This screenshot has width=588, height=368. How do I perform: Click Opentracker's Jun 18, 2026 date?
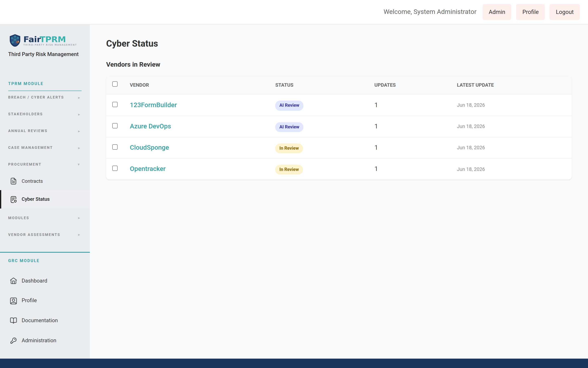coord(471,169)
